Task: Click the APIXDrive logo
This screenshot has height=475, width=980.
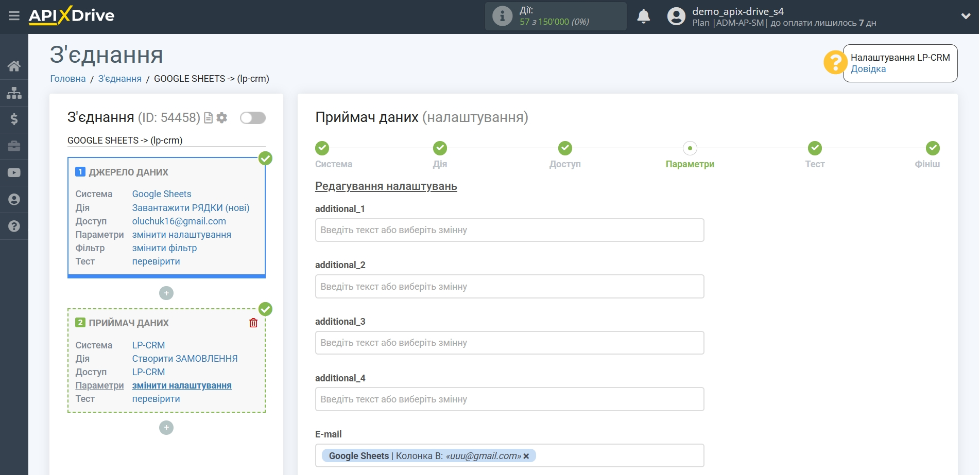Action: point(72,15)
